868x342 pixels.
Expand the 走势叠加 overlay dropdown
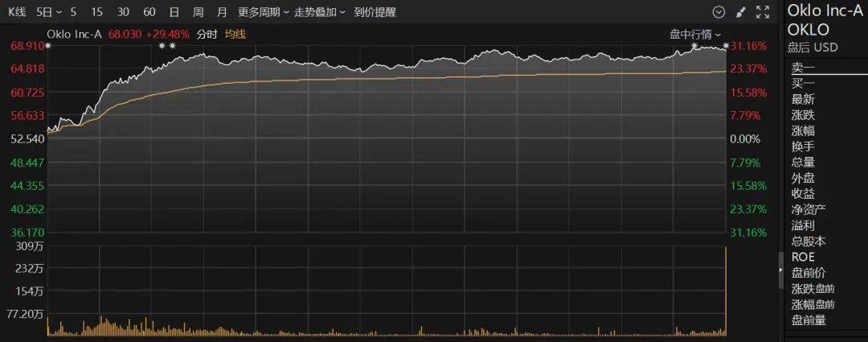[320, 12]
